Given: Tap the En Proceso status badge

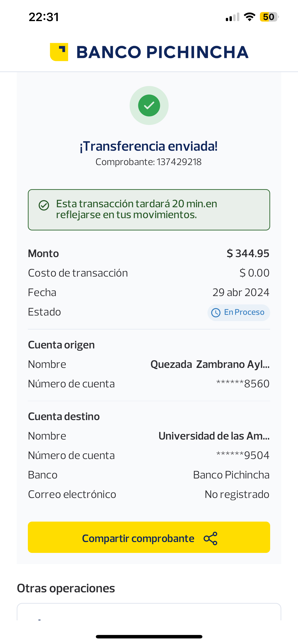Looking at the screenshot, I should (239, 312).
